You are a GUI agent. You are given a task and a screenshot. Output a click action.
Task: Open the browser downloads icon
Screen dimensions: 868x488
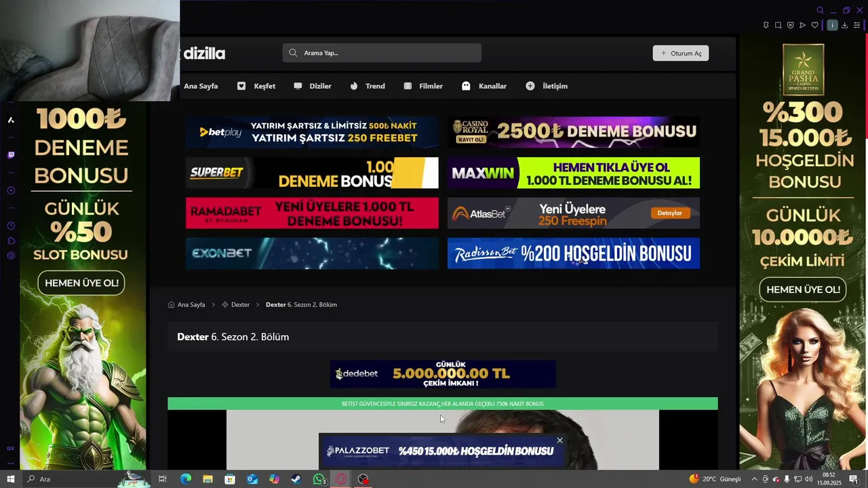844,25
